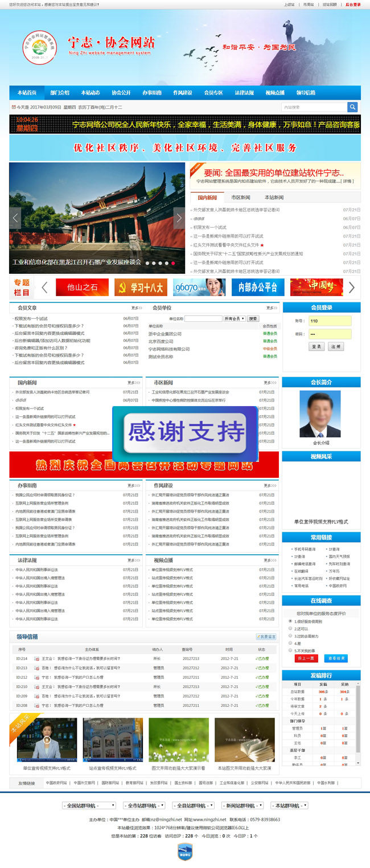Click the 我要留言 message icon button

pos(266,637)
